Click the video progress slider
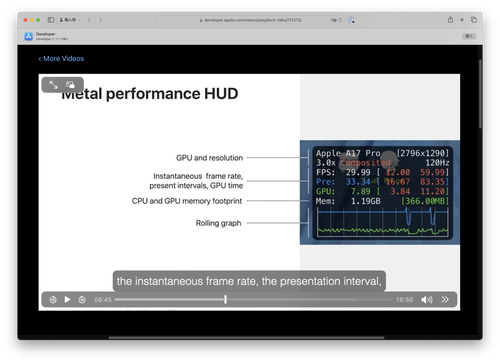This screenshot has width=500, height=363. [x=253, y=300]
